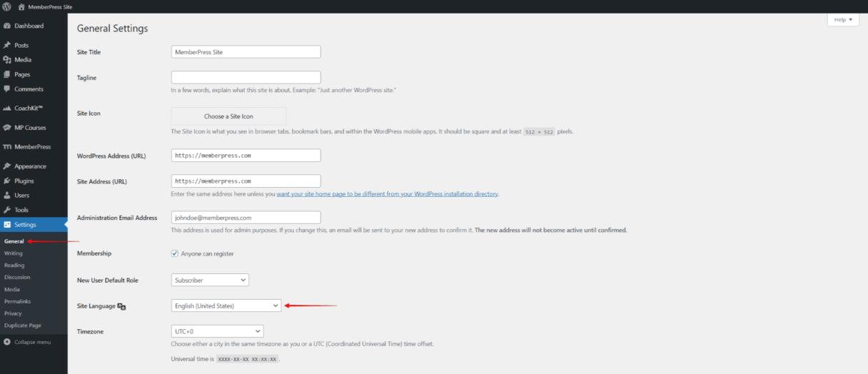Viewport: 868px width, 374px height.
Task: Go to Discussion settings submenu
Action: [17, 277]
